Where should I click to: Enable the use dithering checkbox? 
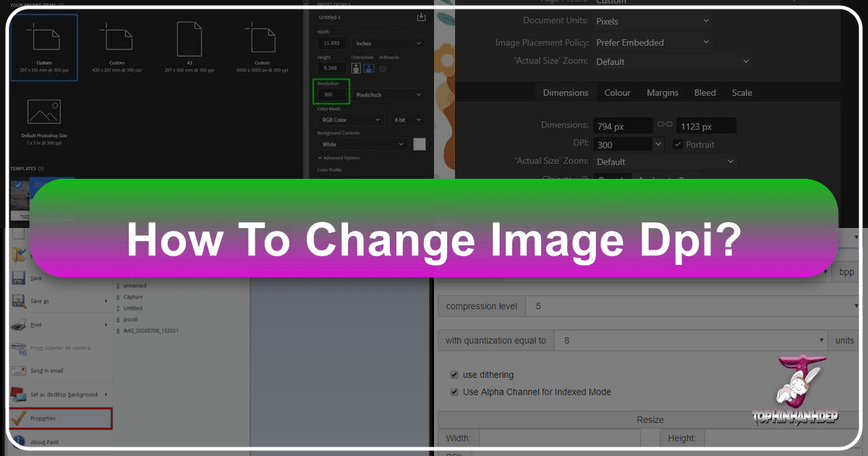(454, 375)
